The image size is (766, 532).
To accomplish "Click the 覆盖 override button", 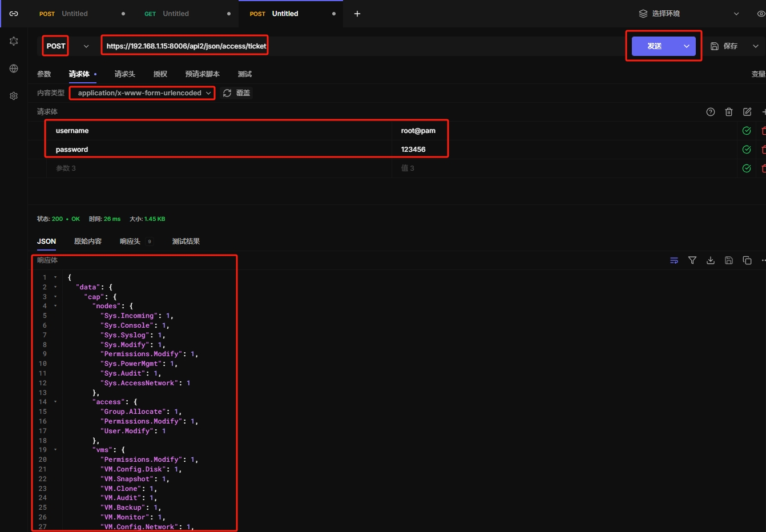I will pos(237,93).
